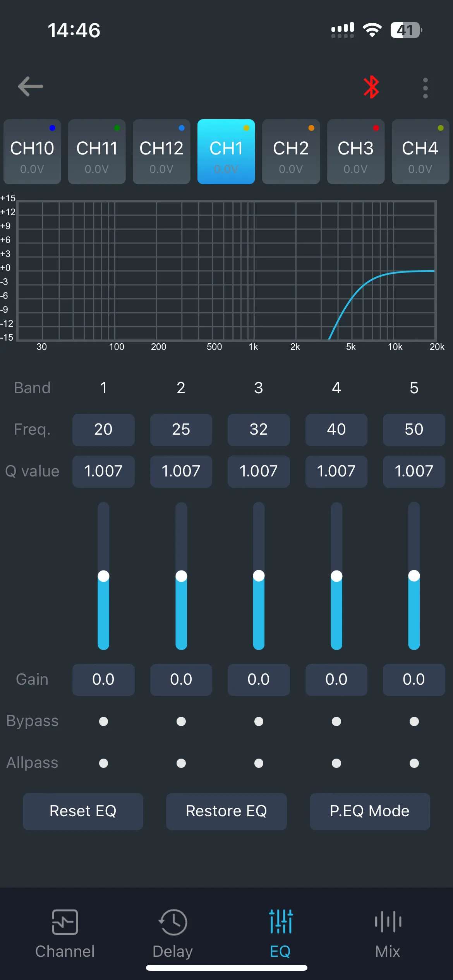453x980 pixels.
Task: Toggle Bypass for band 5
Action: click(414, 721)
